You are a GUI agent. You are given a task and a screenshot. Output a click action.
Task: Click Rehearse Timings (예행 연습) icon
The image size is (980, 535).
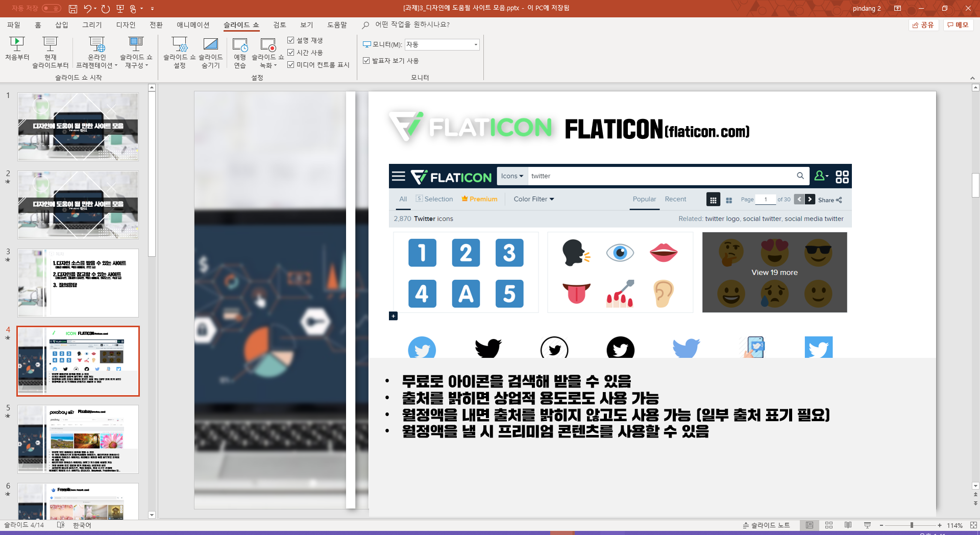click(240, 52)
